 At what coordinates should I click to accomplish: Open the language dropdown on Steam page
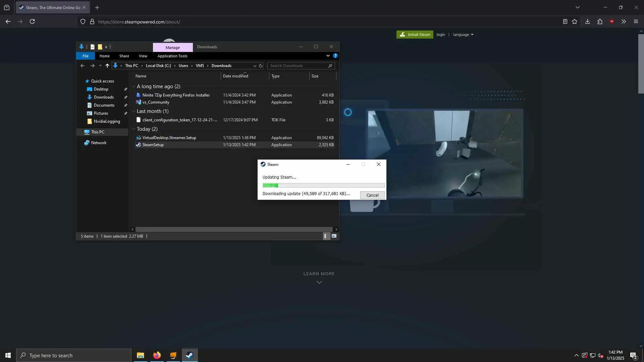(x=463, y=35)
